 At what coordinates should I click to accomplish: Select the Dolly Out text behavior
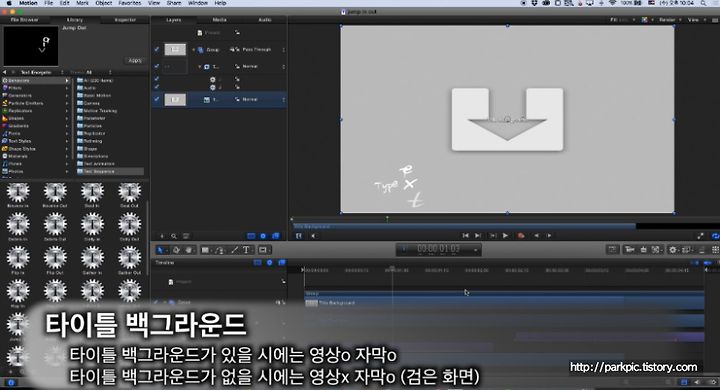(129, 226)
